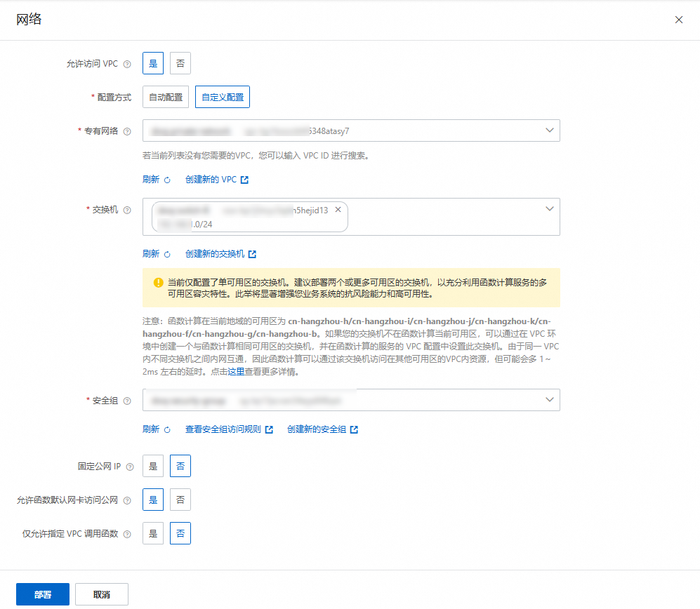Remove the selected vSwitch tag with its X
Image resolution: width=700 pixels, height=609 pixels.
point(338,210)
